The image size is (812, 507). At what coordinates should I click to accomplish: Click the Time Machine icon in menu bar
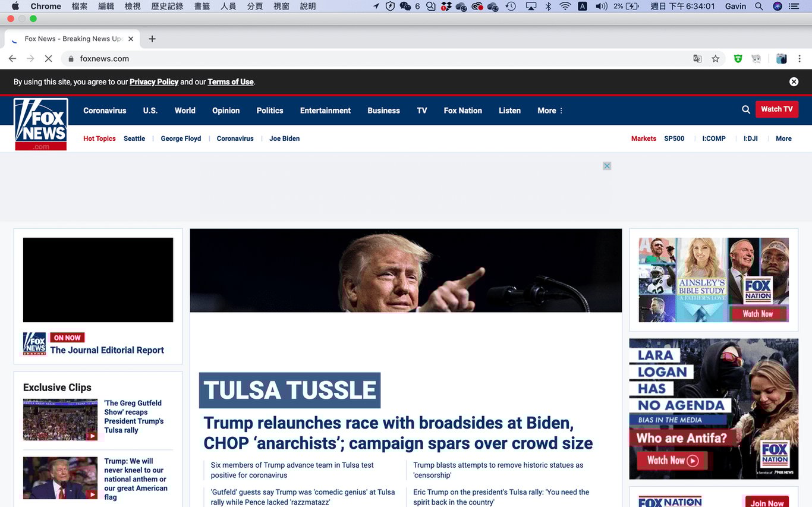511,6
